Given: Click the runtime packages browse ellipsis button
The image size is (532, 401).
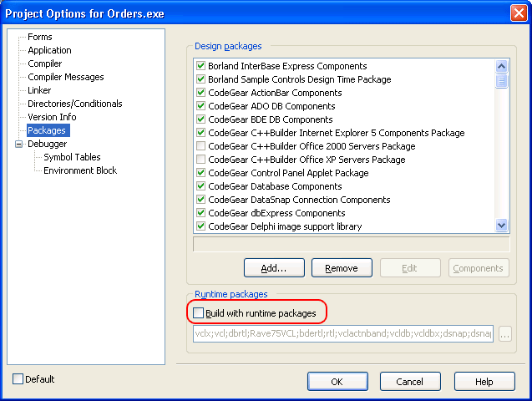Looking at the screenshot, I should [504, 334].
